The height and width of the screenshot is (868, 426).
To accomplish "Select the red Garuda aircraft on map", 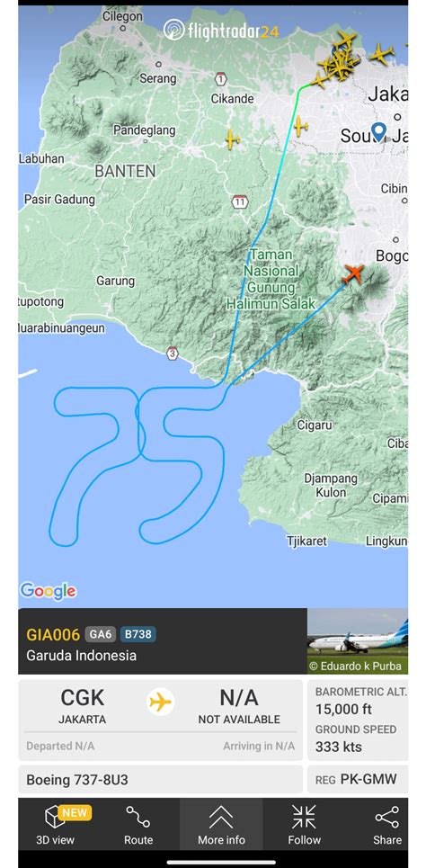I will [353, 273].
